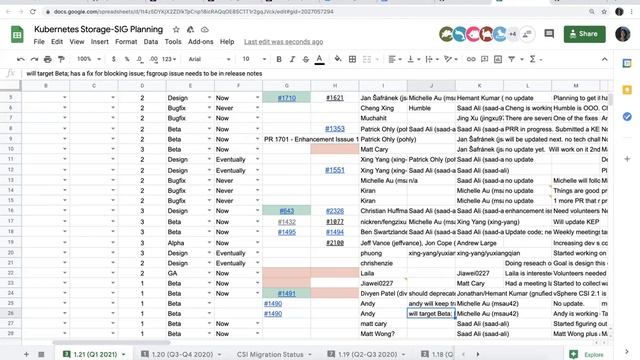This screenshot has width=640, height=360.
Task: Open Google Tasks side panel icon
Action: [627, 116]
